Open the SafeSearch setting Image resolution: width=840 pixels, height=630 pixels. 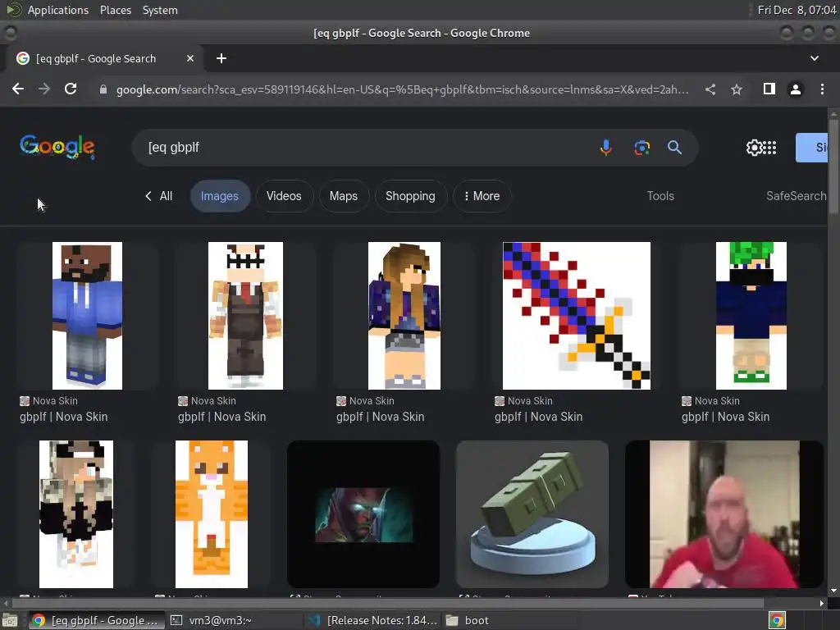pos(796,196)
